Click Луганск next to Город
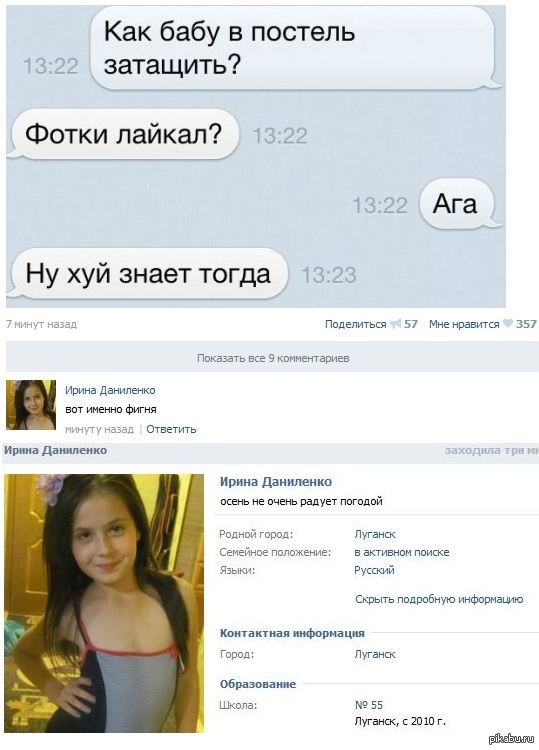This screenshot has height=750, width=539. (x=375, y=654)
